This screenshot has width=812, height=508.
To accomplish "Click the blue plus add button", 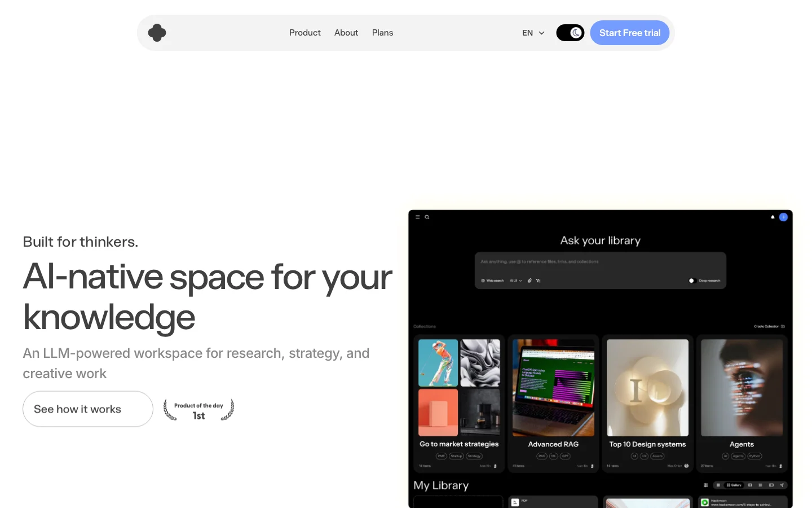I will pyautogui.click(x=783, y=217).
